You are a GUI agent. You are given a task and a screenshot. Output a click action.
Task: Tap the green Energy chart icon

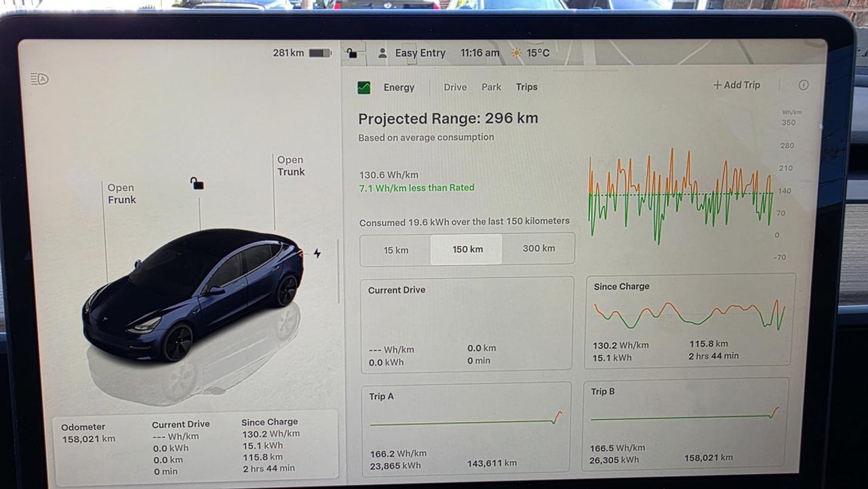point(364,87)
